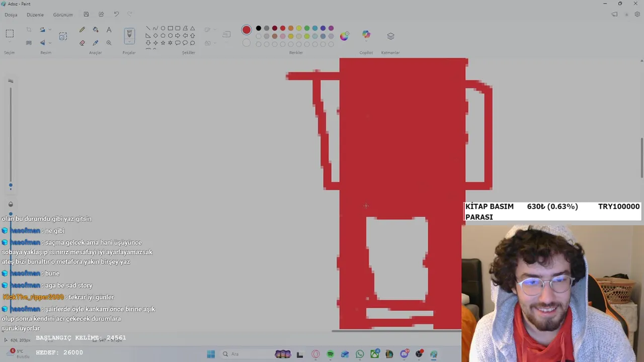
Task: Click the Crop image icon
Action: click(x=29, y=30)
